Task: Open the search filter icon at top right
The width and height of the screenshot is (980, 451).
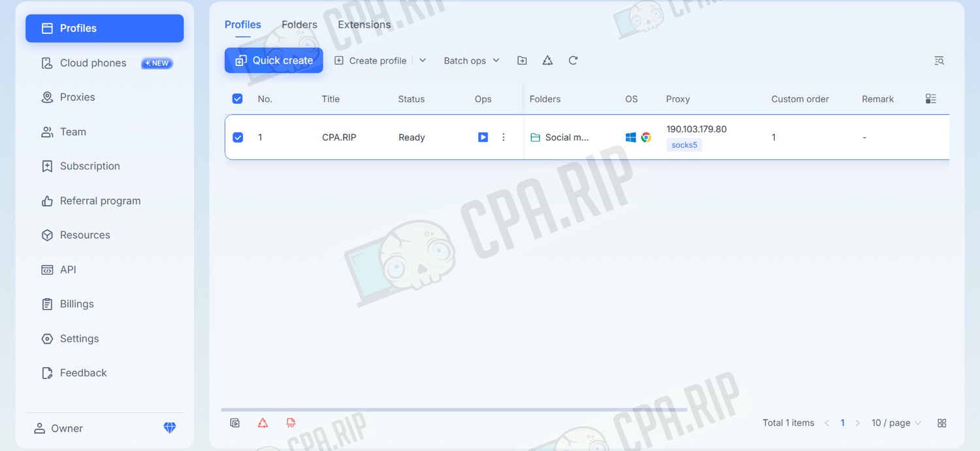Action: (939, 61)
